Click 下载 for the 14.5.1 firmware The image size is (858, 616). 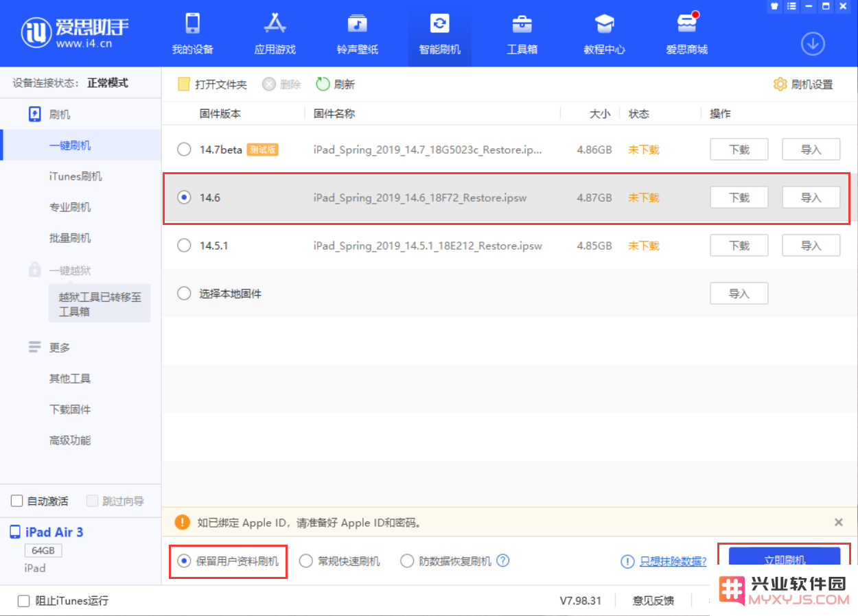point(739,246)
